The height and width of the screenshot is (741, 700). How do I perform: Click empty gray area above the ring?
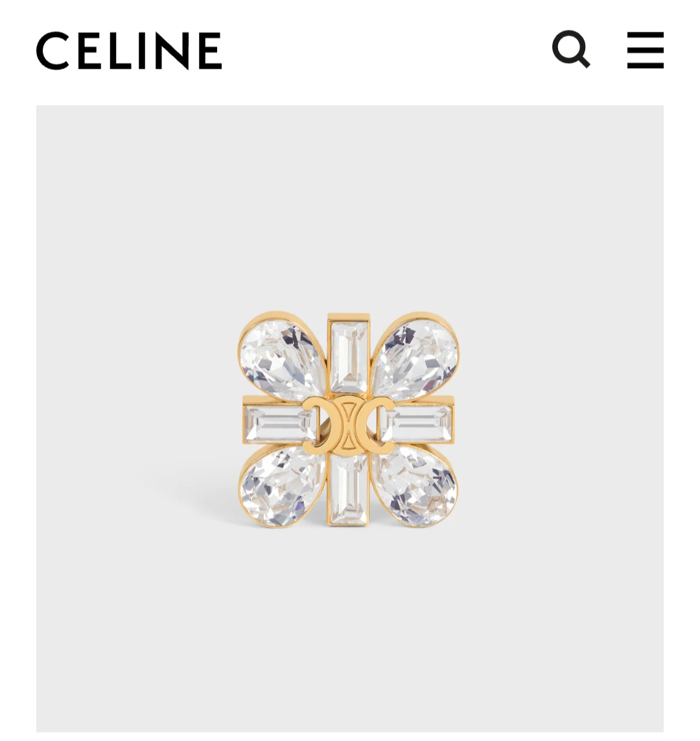[x=349, y=208]
